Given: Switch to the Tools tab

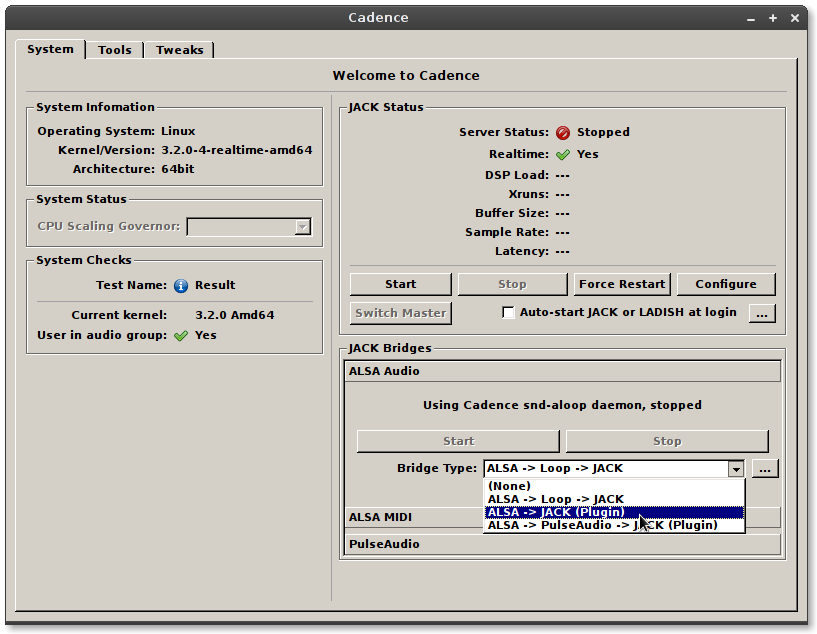Looking at the screenshot, I should 114,50.
